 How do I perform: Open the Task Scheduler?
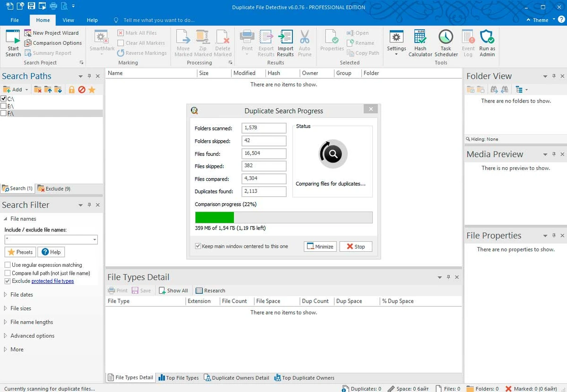pos(446,43)
